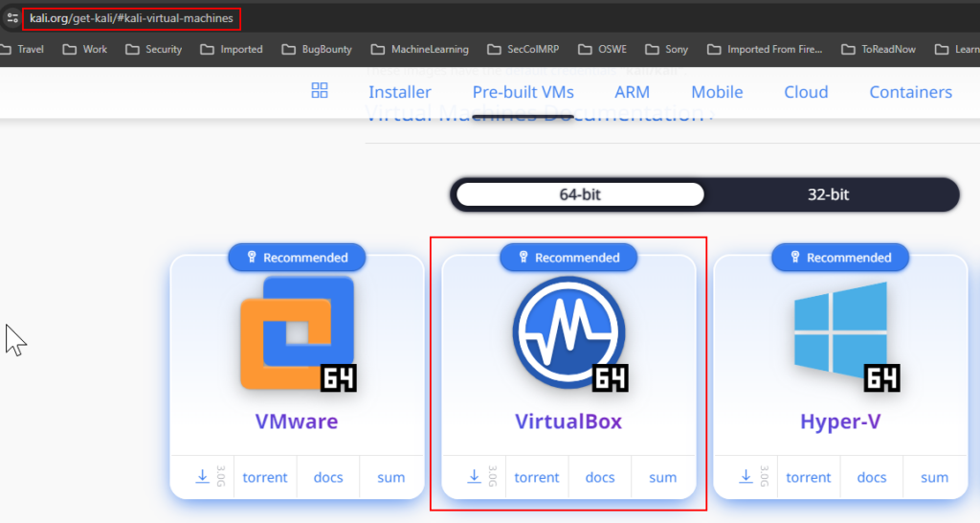Open the Imported From Fire... bookmarks folder
This screenshot has width=980, height=523.
pyautogui.click(x=765, y=49)
